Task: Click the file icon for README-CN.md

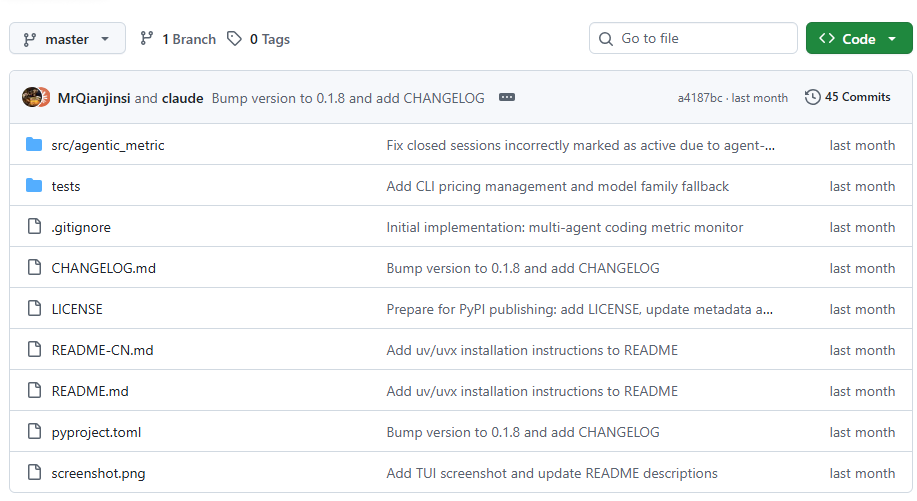Action: (35, 349)
